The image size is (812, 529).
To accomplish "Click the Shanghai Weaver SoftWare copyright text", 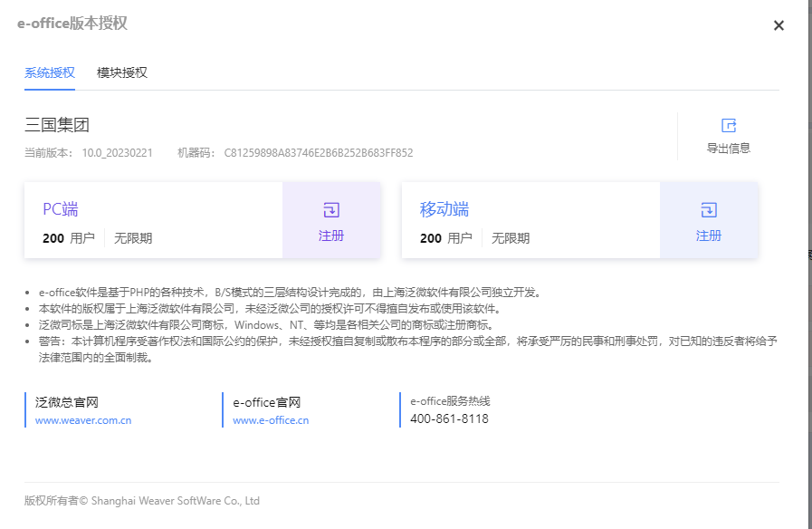I will coord(142,501).
